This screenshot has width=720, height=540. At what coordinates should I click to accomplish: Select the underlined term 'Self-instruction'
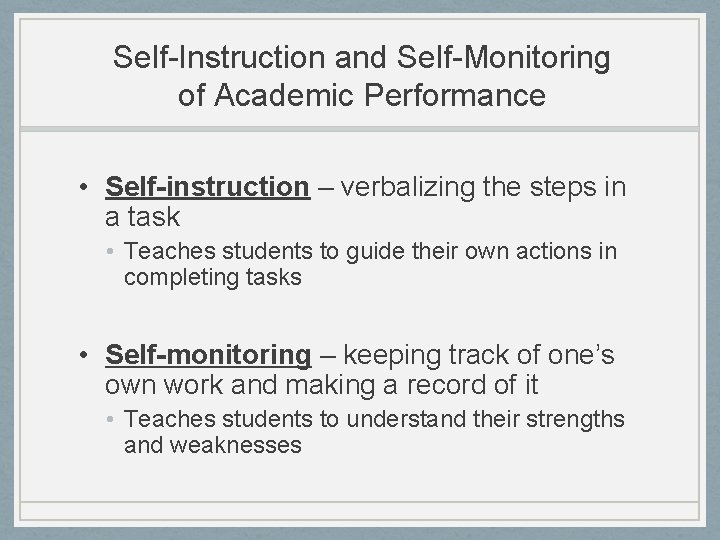click(x=208, y=187)
